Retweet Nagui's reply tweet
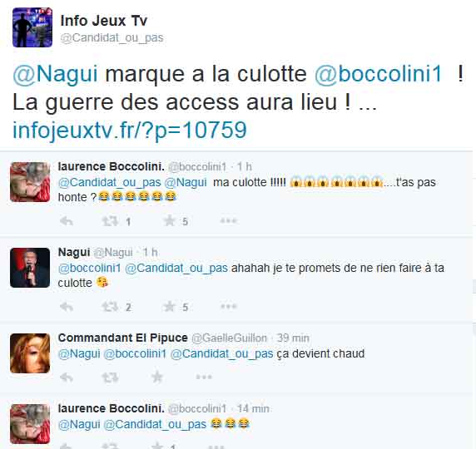Viewport: 476px width, 449px height. [110, 307]
